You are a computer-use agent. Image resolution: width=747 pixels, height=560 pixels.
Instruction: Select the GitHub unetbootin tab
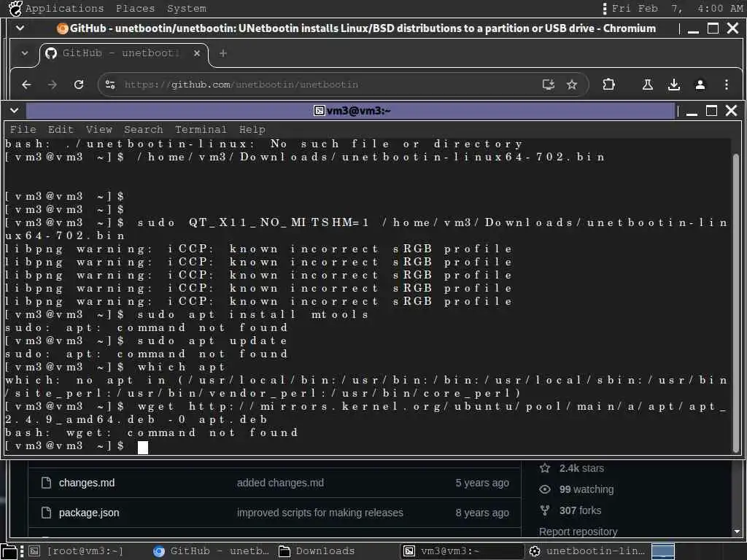tap(123, 53)
